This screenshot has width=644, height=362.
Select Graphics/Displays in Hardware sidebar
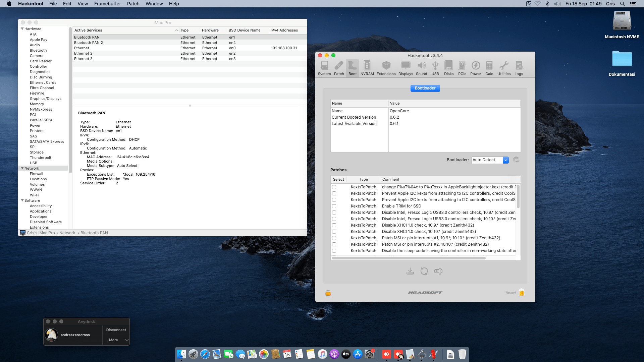click(x=46, y=99)
